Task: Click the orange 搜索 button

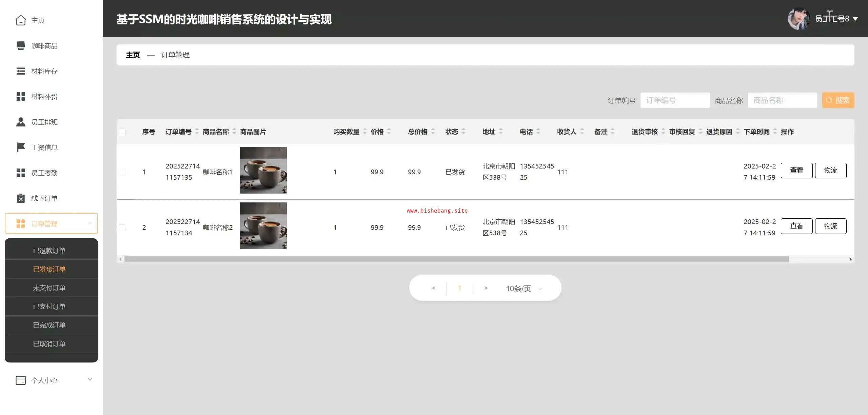Action: (x=838, y=100)
